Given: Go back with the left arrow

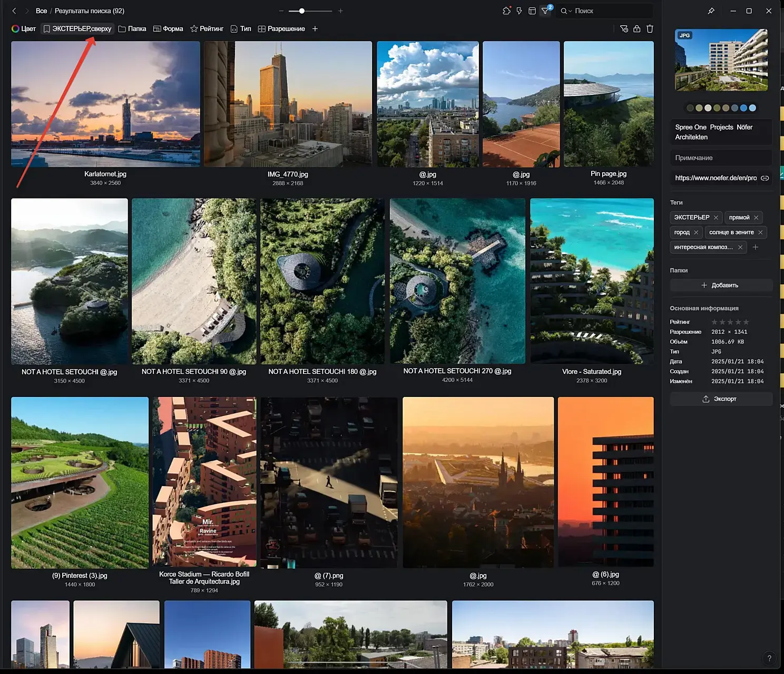Looking at the screenshot, I should (x=14, y=11).
